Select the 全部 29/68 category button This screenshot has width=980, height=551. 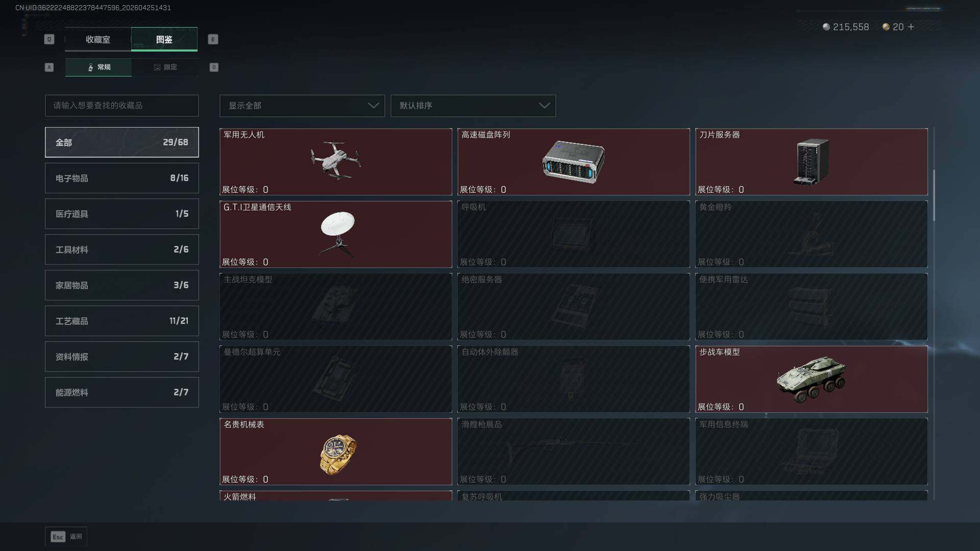(x=122, y=142)
